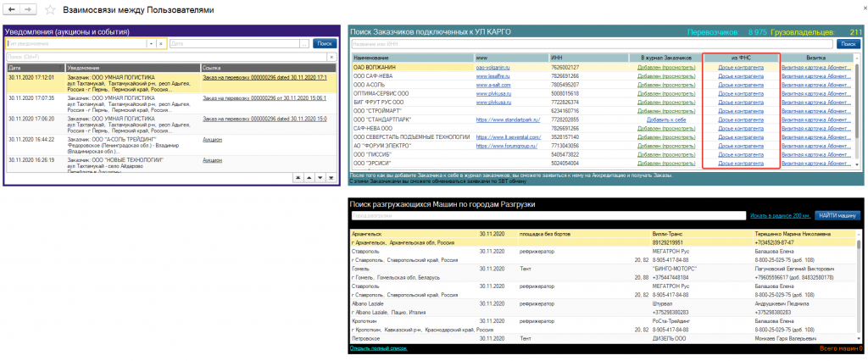Open Визитная карточка for ООО А-СОЛЬ
The image size is (868, 361).
click(816, 85)
